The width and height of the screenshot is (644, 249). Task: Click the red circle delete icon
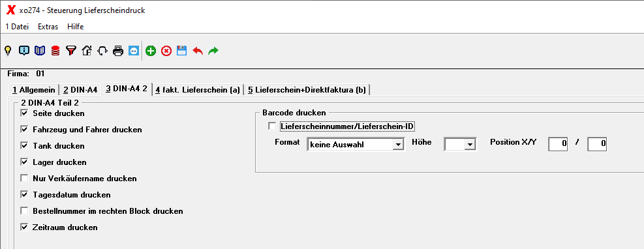[x=166, y=51]
